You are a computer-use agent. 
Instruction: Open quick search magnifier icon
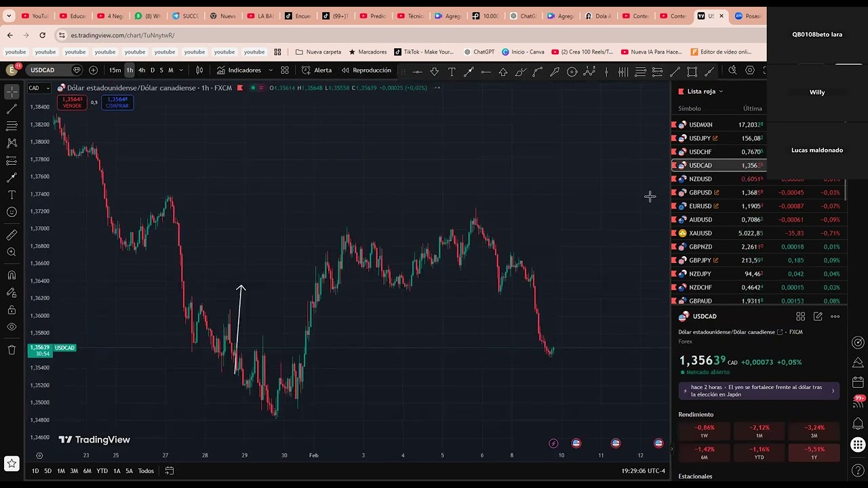tap(732, 70)
